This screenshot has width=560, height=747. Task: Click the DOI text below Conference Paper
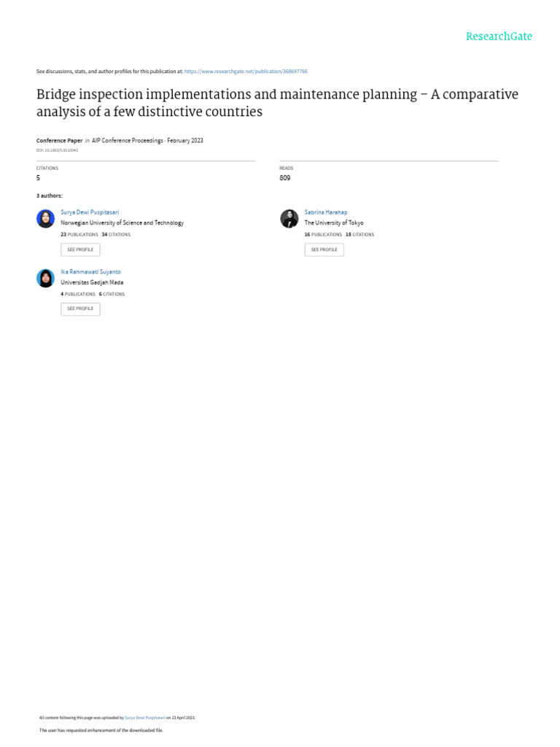tap(57, 150)
